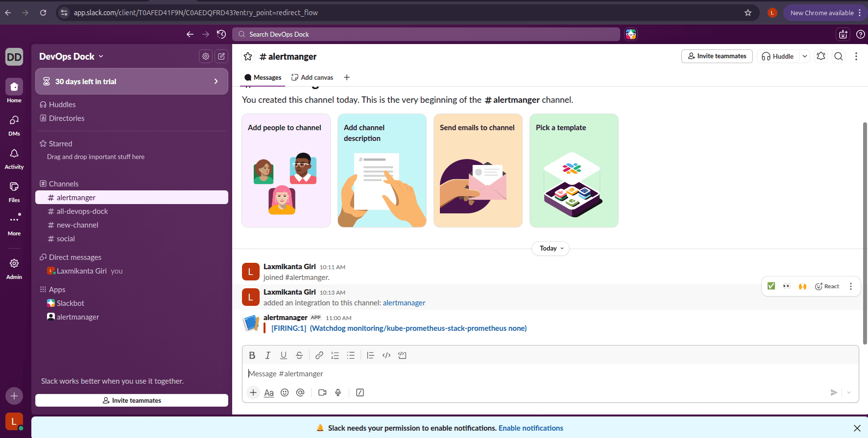This screenshot has height=438, width=868.
Task: Start an ordered list
Action: pos(335,355)
